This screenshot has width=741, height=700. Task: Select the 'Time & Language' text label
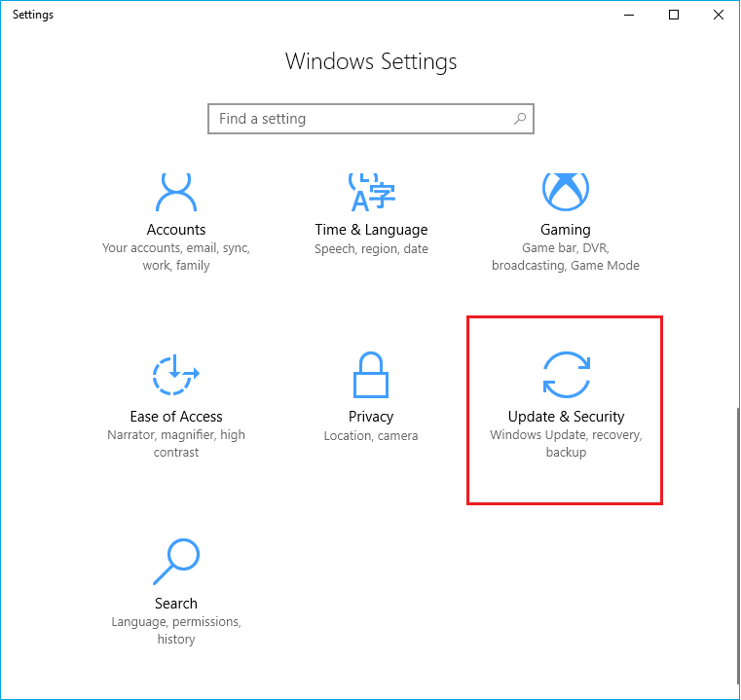371,230
